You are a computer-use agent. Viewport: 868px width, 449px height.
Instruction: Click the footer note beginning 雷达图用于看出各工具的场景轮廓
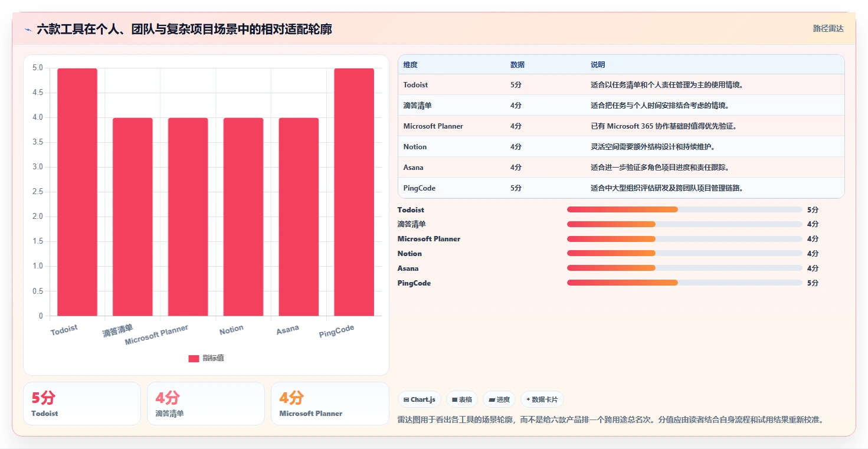click(611, 419)
